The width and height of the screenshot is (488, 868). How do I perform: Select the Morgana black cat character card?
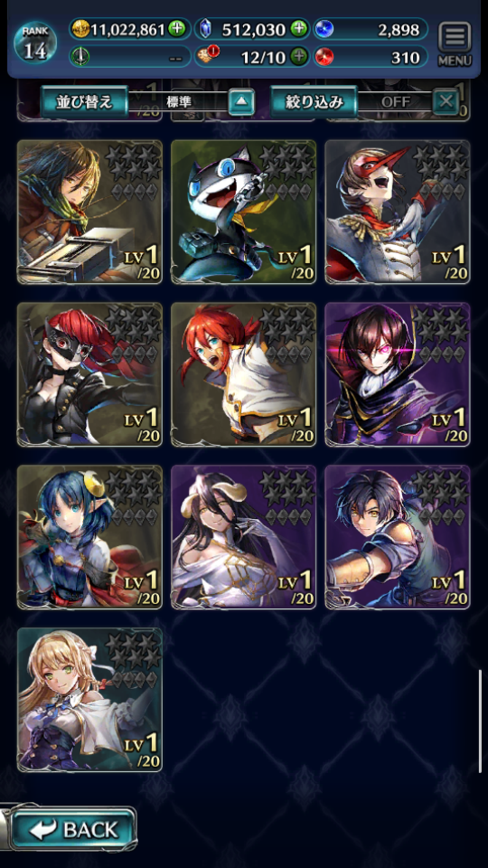tap(243, 212)
